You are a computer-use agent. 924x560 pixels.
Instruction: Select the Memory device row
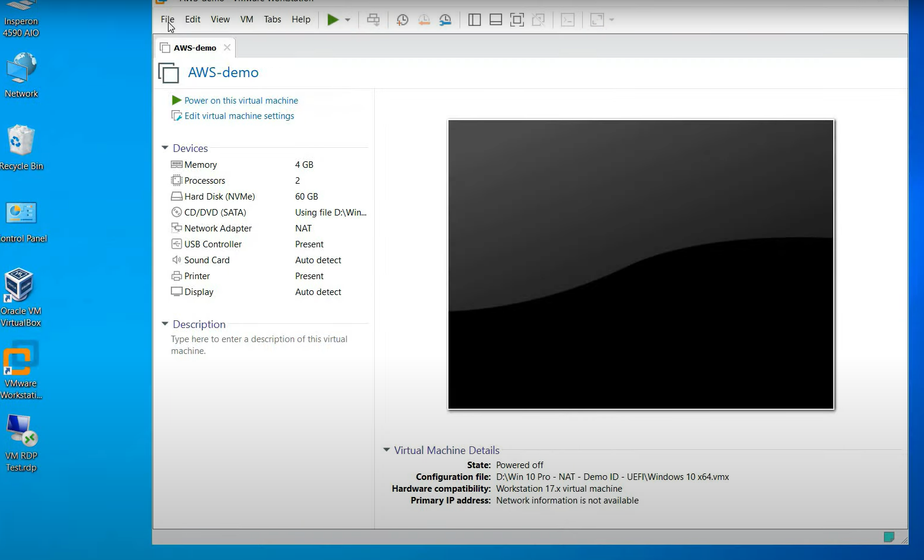269,165
